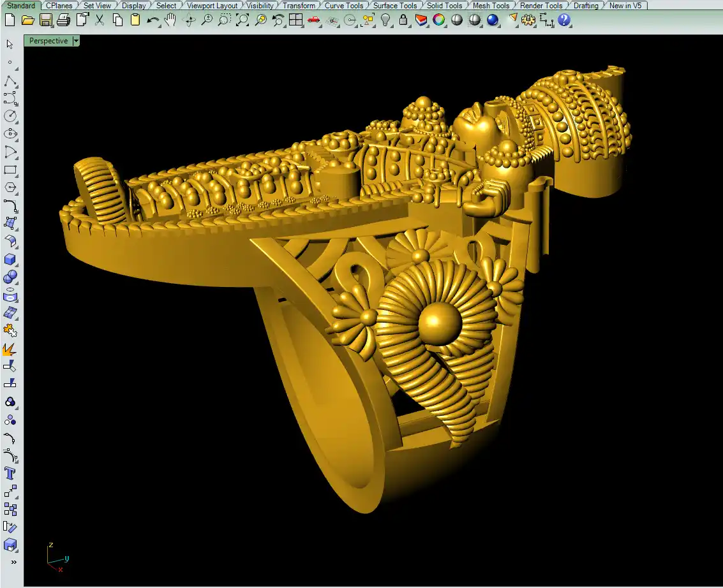Click the Rendered viewport sphere icon
The width and height of the screenshot is (723, 588).
475,20
